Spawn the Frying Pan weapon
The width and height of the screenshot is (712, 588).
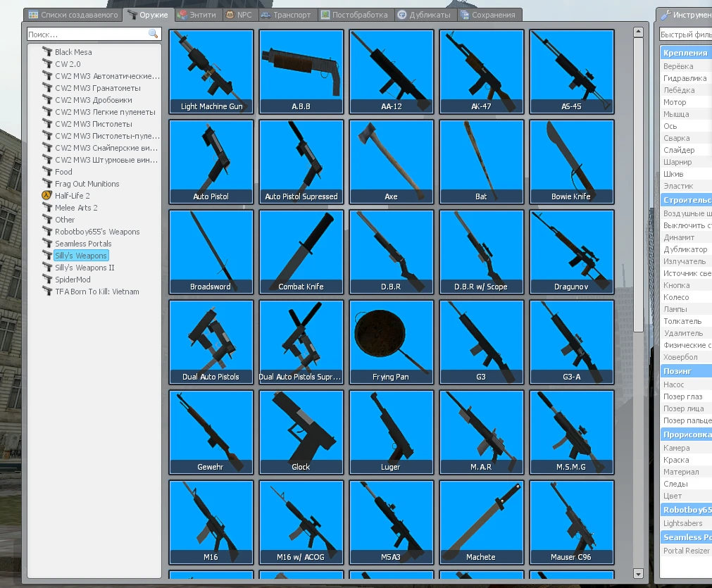pyautogui.click(x=391, y=342)
